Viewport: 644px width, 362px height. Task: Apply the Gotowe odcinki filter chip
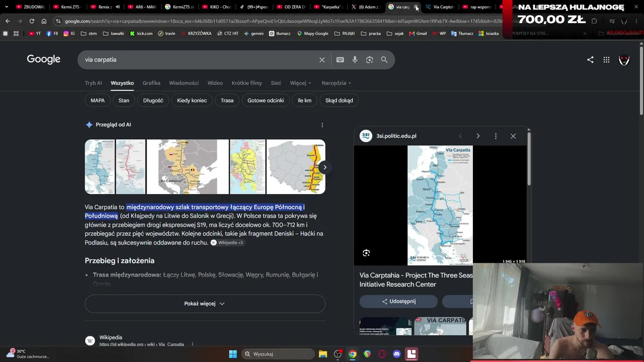tap(266, 101)
